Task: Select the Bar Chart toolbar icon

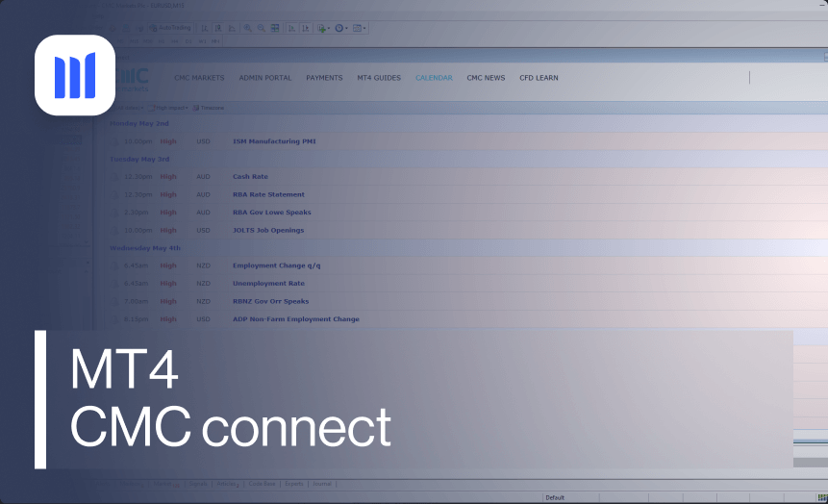Action: point(205,28)
